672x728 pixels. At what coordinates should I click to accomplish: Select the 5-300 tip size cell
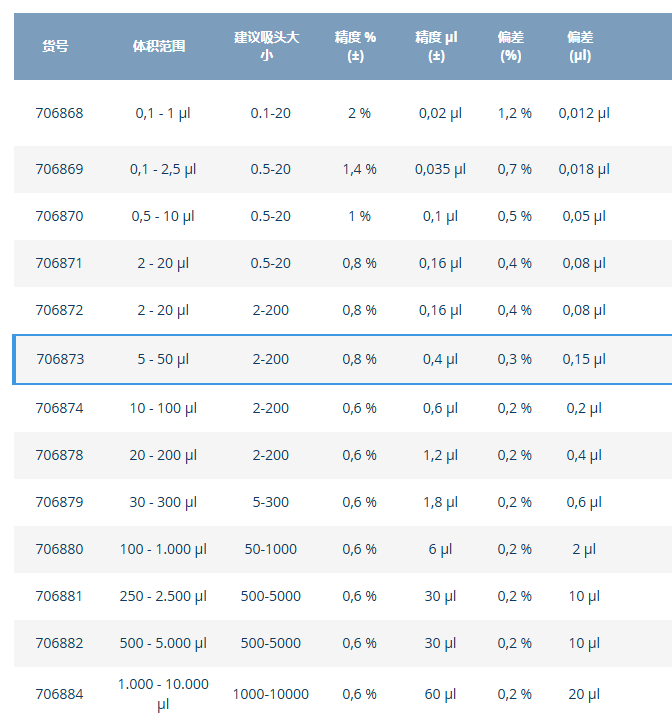point(271,502)
